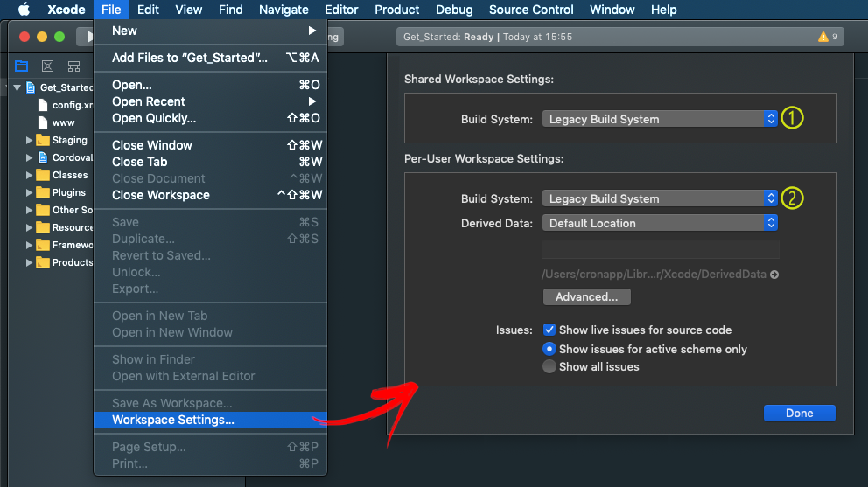Expand the Plugins folder
The image size is (868, 487).
tap(29, 192)
